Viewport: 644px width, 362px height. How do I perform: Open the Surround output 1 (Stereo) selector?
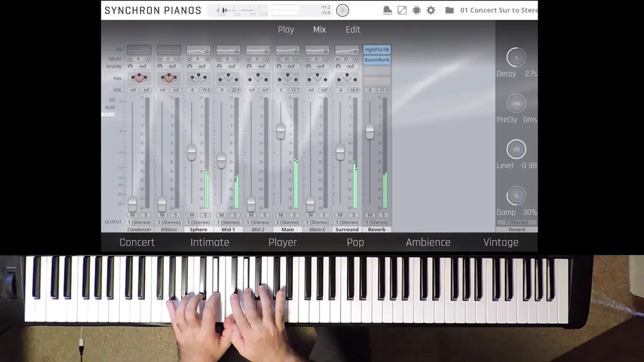347,222
